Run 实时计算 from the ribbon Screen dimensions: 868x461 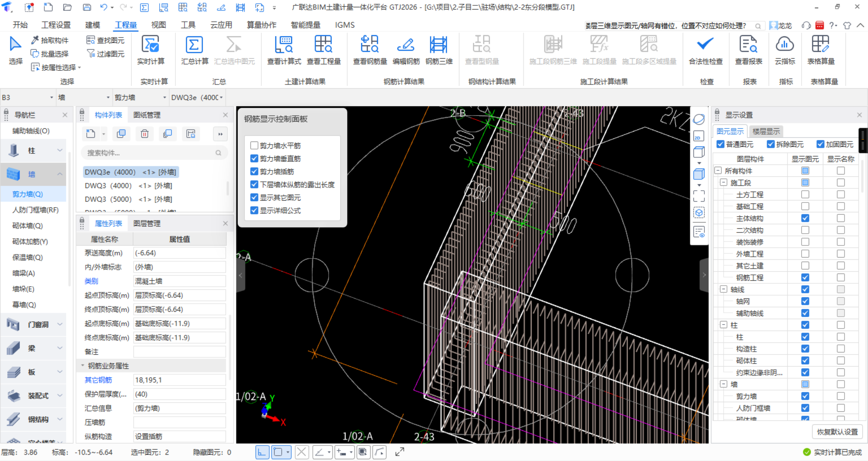point(151,50)
